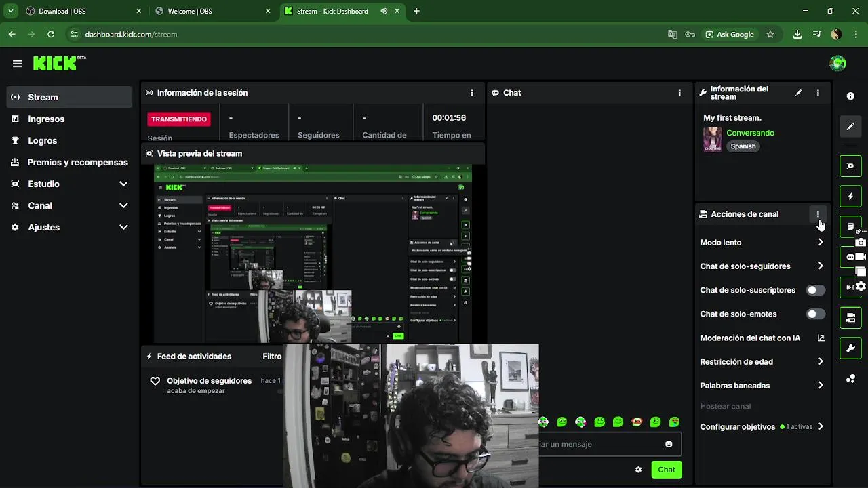Open the hamburger navigation menu
Viewport: 868px width, 488px height.
click(x=17, y=63)
